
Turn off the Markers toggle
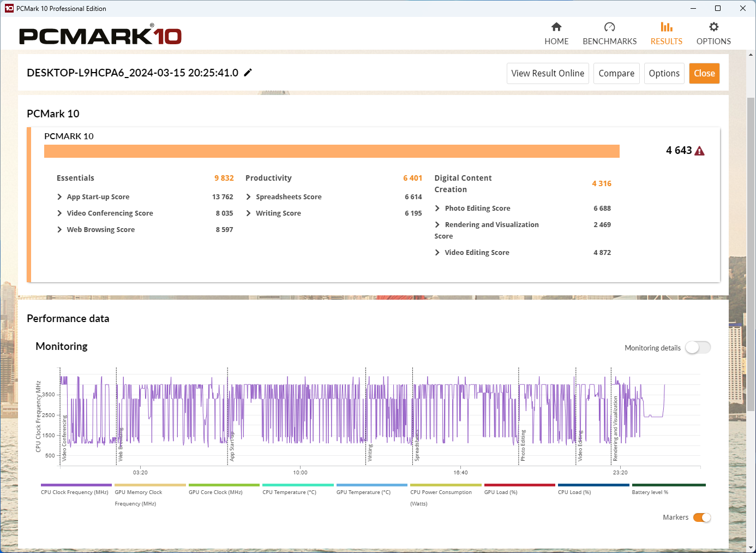click(x=702, y=518)
